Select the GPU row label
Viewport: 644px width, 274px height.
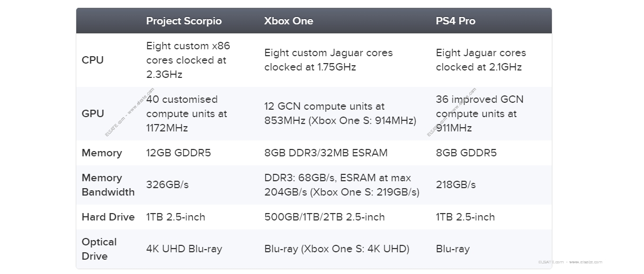(x=93, y=113)
